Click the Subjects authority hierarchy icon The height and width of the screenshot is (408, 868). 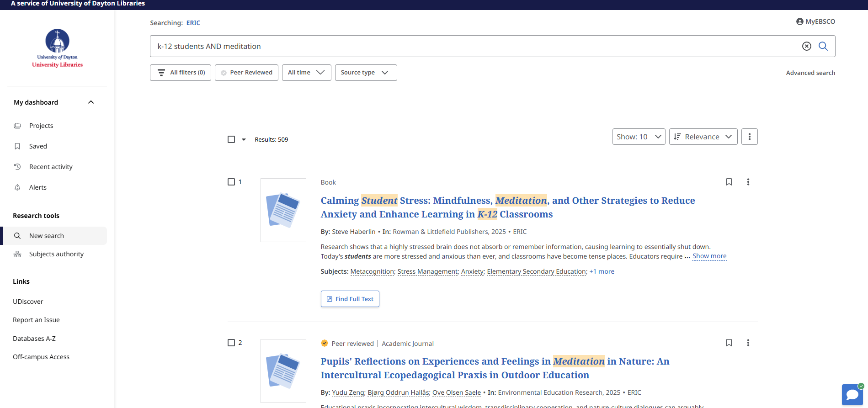point(17,254)
